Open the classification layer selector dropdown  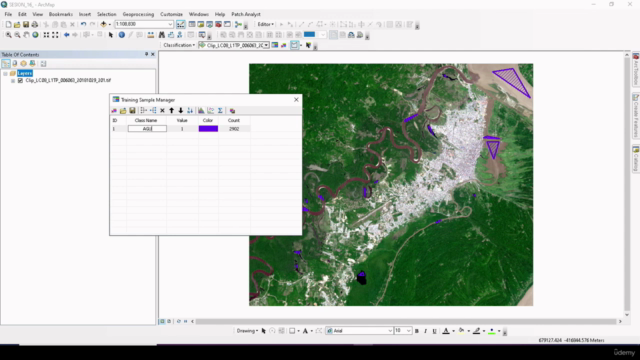tap(266, 45)
